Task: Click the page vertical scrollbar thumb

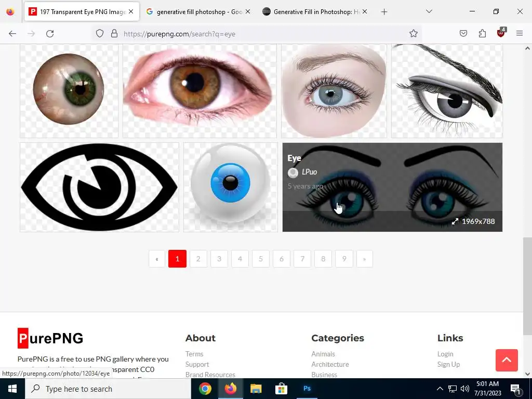Action: pos(527,286)
